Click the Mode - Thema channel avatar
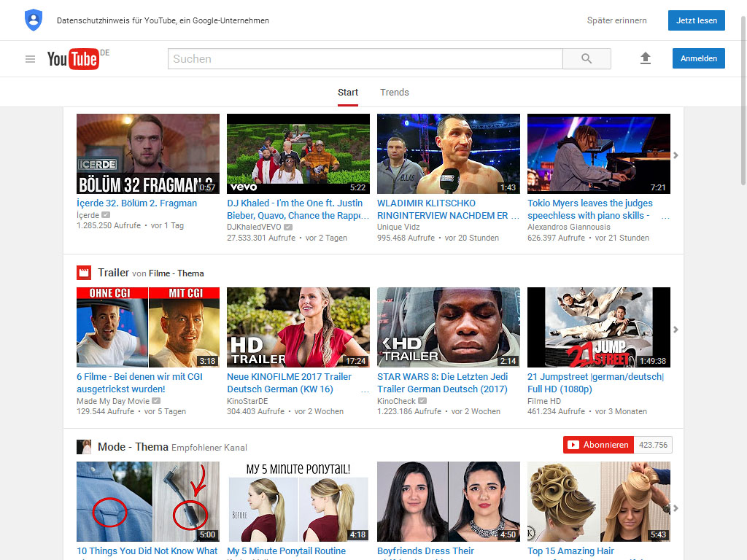 pyautogui.click(x=84, y=447)
